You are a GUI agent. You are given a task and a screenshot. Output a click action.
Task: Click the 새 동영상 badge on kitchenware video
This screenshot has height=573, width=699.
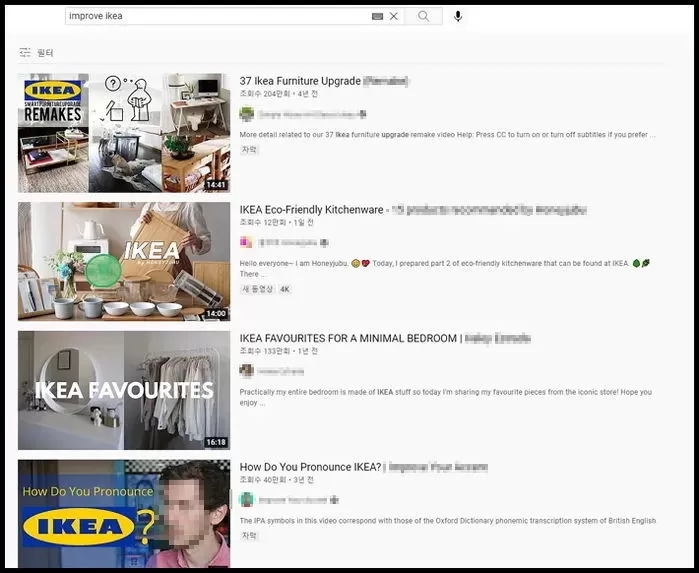[257, 289]
